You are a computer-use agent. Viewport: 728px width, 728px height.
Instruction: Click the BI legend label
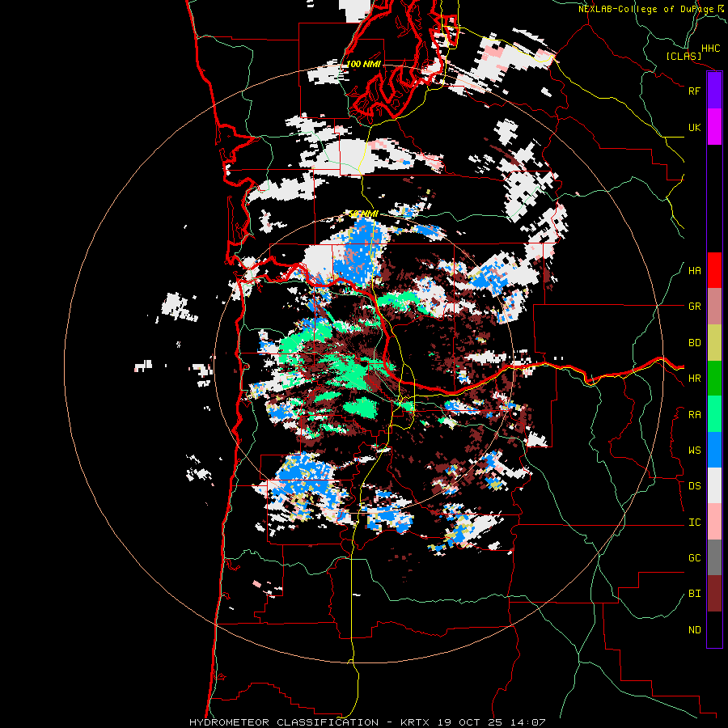pos(694,594)
